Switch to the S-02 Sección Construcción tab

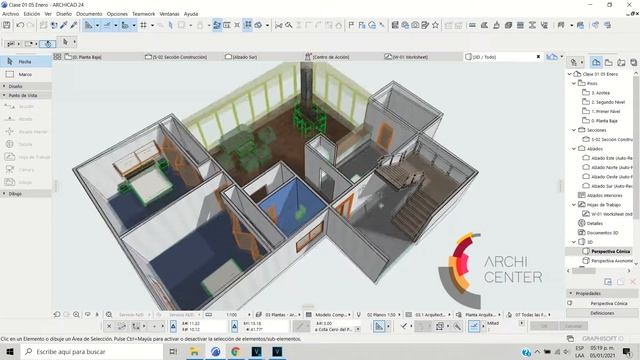point(176,57)
